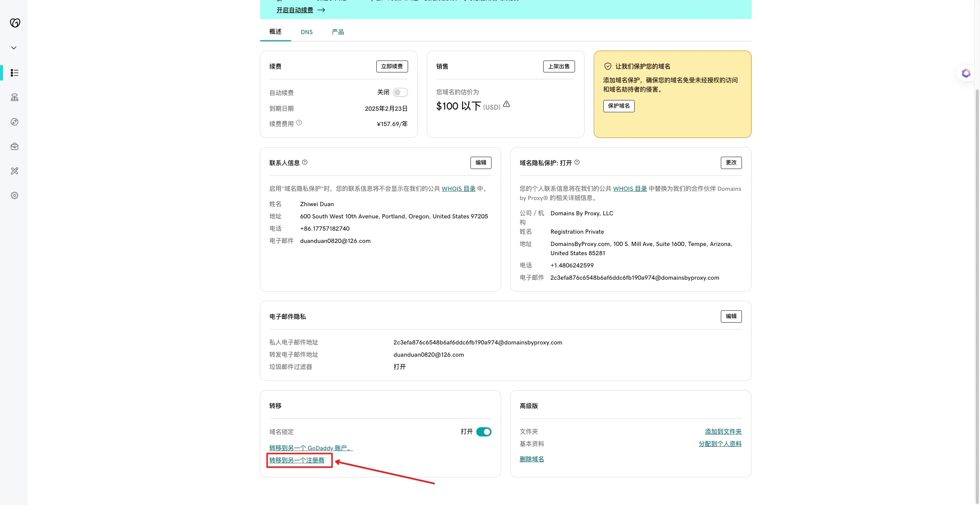Screen dimensions: 980x505
Task: Switch to the 产品 tab
Action: [338, 32]
